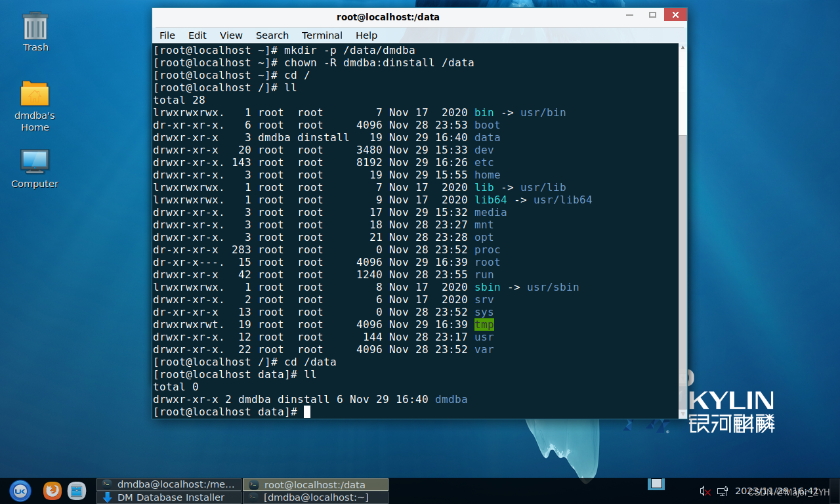Click the taskbar tray window indicator icon
The image size is (840, 504).
coord(656,484)
